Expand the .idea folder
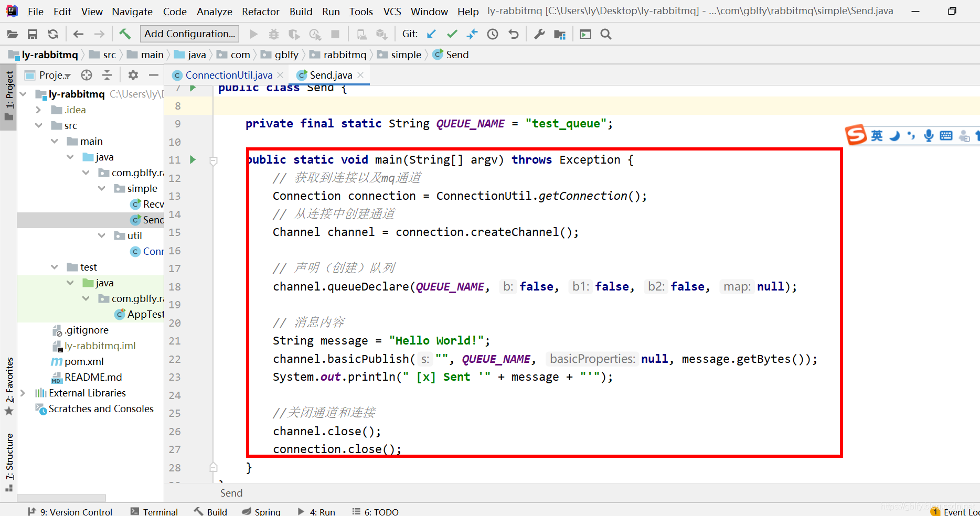Image resolution: width=980 pixels, height=516 pixels. click(x=39, y=110)
